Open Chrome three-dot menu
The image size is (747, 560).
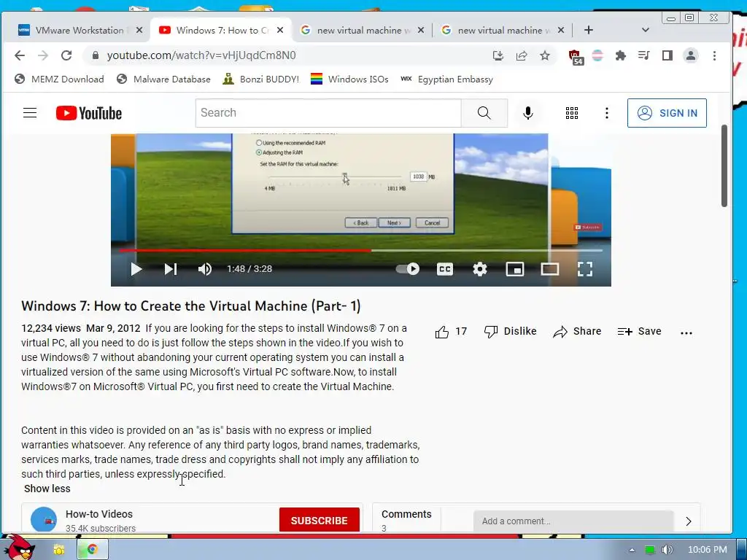714,55
